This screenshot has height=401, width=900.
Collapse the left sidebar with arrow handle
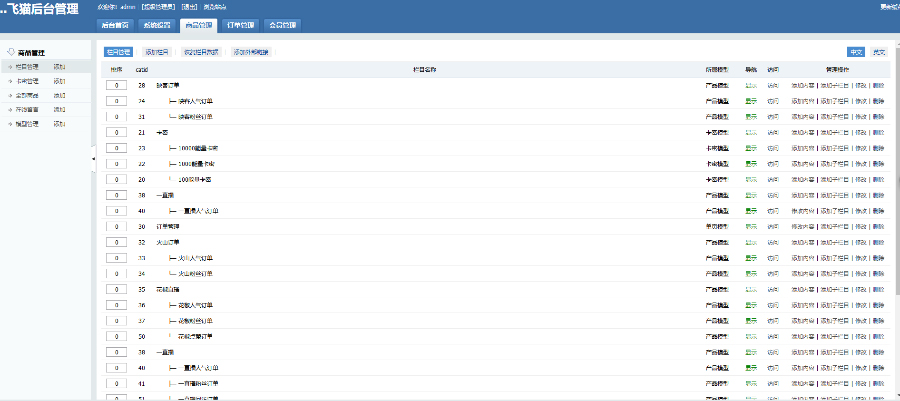coord(93,158)
